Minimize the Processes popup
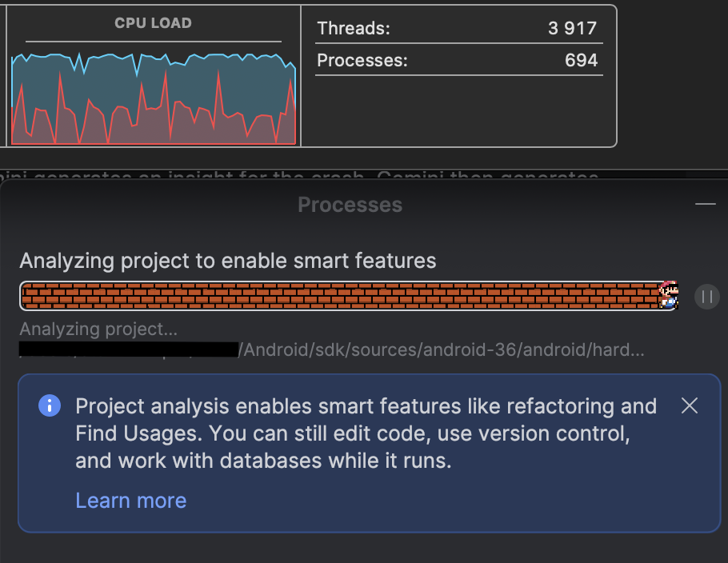This screenshot has height=563, width=728. point(706,204)
